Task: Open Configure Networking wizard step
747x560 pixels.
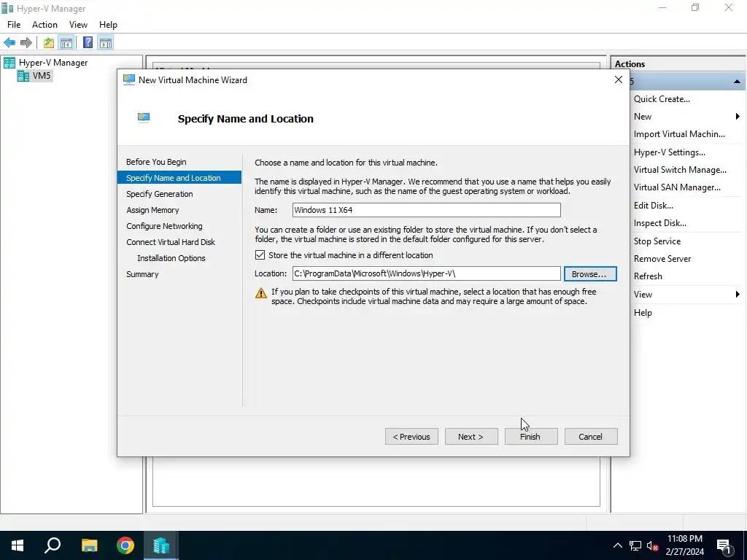Action: (164, 226)
